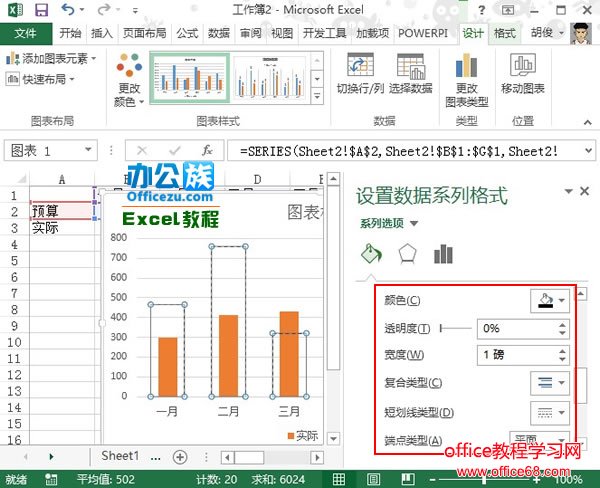Screen dimensions: 600x488
Task: Open Dash type dropdown
Action: click(550, 412)
